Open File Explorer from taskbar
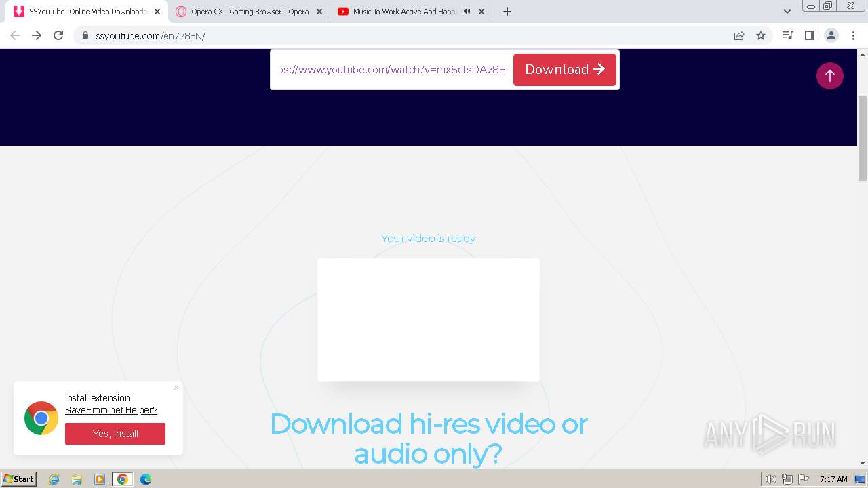The width and height of the screenshot is (868, 488). [77, 479]
